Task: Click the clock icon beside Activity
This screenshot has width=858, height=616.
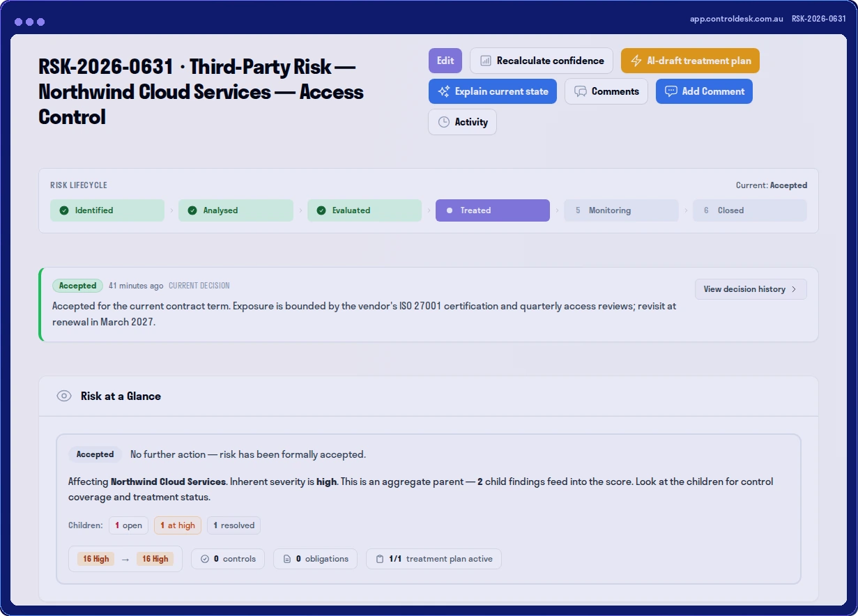Action: coord(443,122)
